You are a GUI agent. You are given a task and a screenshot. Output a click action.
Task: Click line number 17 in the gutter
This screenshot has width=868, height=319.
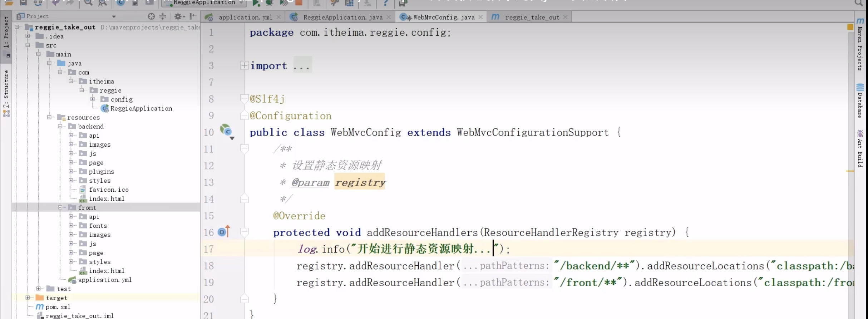209,249
